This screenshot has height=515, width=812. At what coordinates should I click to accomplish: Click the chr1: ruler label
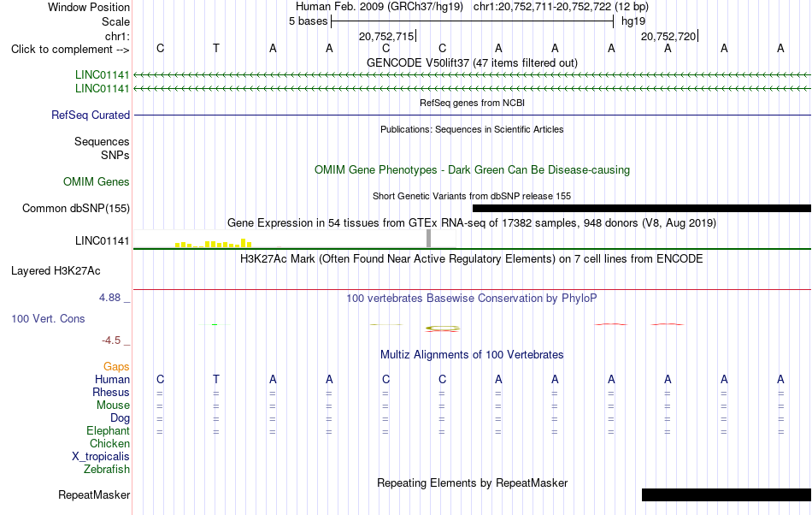tap(117, 36)
